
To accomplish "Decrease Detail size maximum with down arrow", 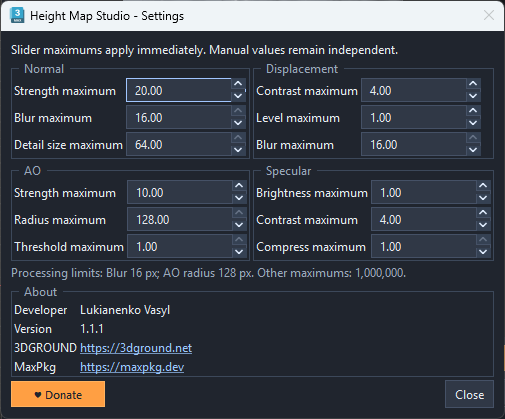I will point(238,150).
